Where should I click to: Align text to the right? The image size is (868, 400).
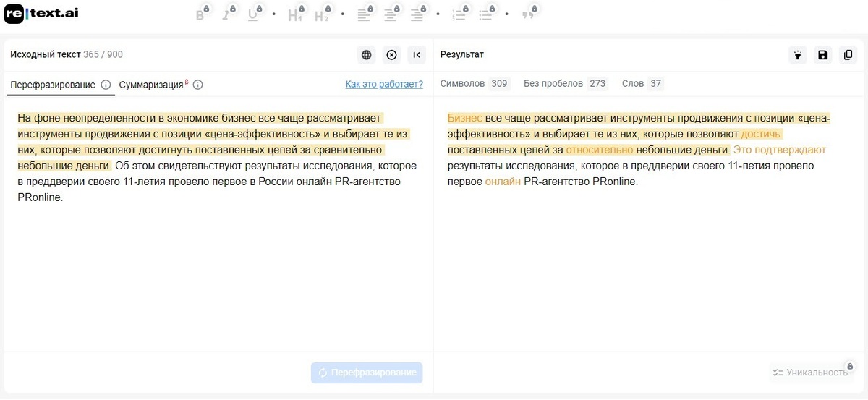(x=417, y=15)
